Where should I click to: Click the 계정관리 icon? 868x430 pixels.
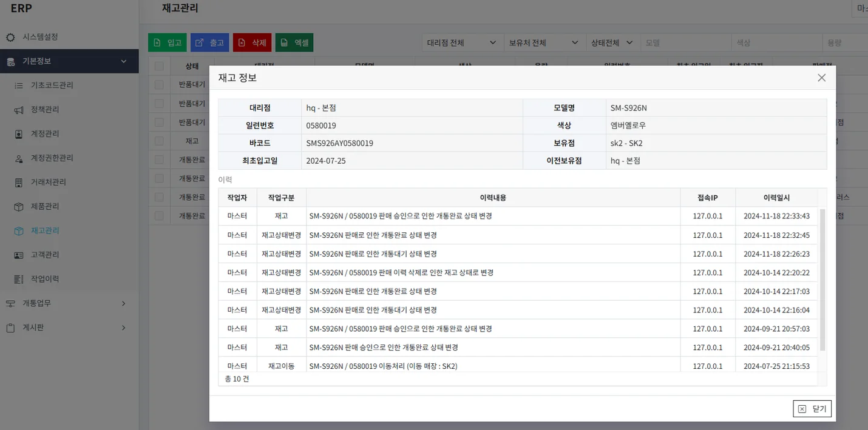coord(19,134)
